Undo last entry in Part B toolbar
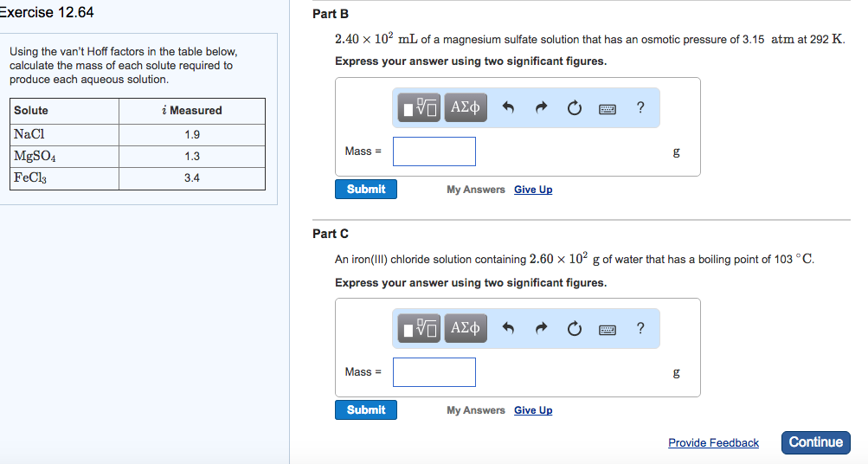 [x=509, y=108]
